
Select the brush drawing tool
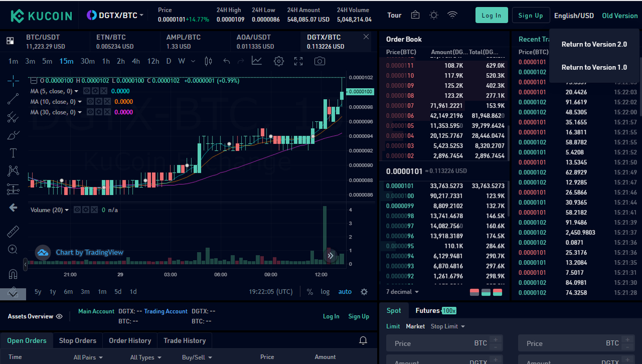point(13,135)
